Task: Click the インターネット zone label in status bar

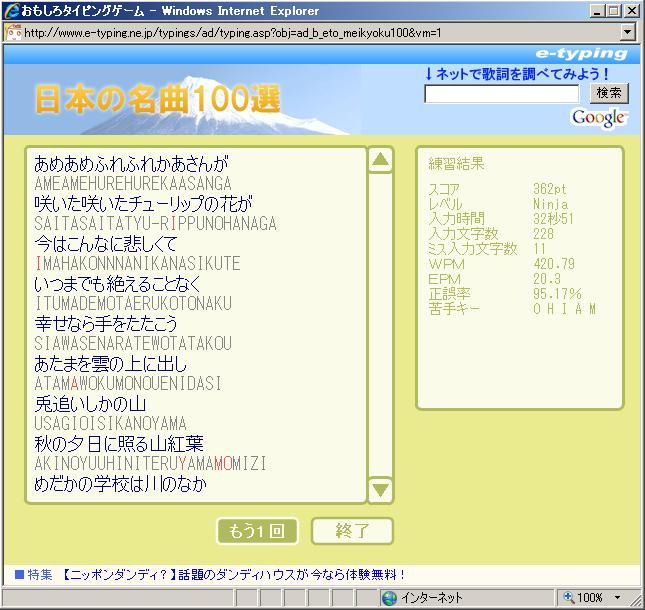Action: 432,597
